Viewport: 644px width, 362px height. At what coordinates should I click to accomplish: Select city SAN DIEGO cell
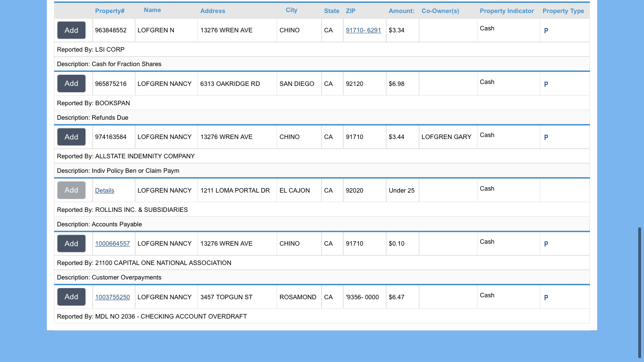click(299, 84)
